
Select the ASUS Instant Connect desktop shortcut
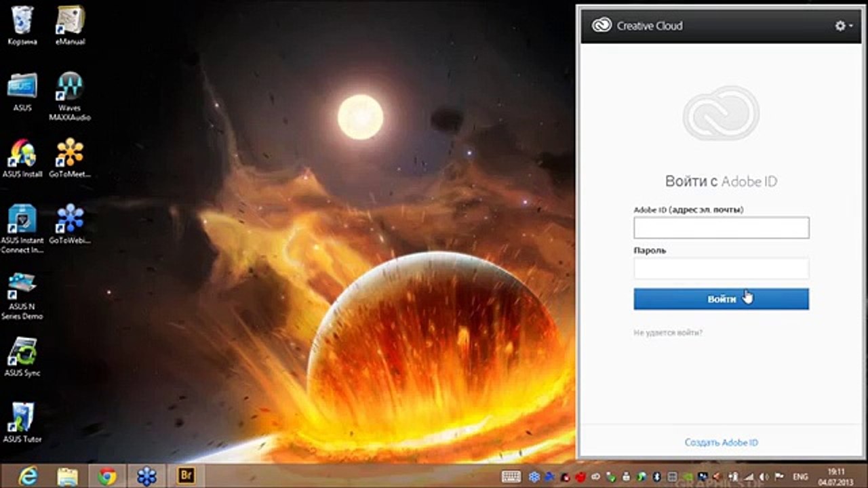[x=22, y=229]
